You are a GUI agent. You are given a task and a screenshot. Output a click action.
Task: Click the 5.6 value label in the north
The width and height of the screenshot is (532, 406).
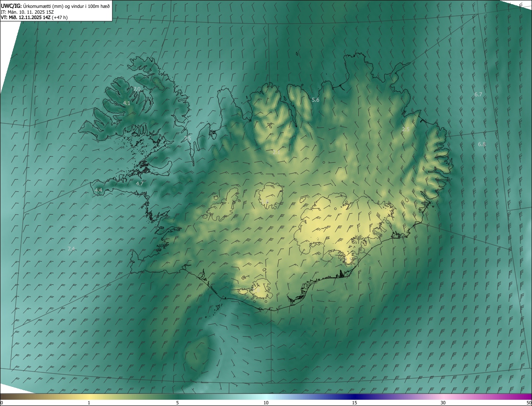[x=315, y=100]
